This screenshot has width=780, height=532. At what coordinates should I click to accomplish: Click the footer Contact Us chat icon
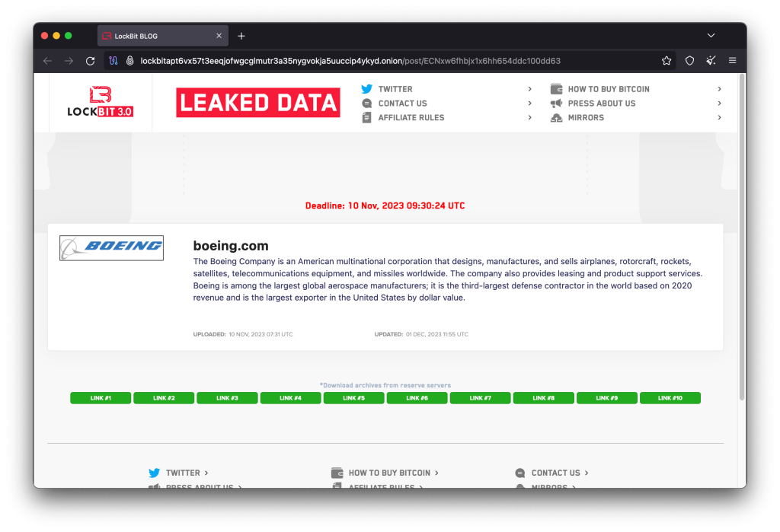click(519, 473)
